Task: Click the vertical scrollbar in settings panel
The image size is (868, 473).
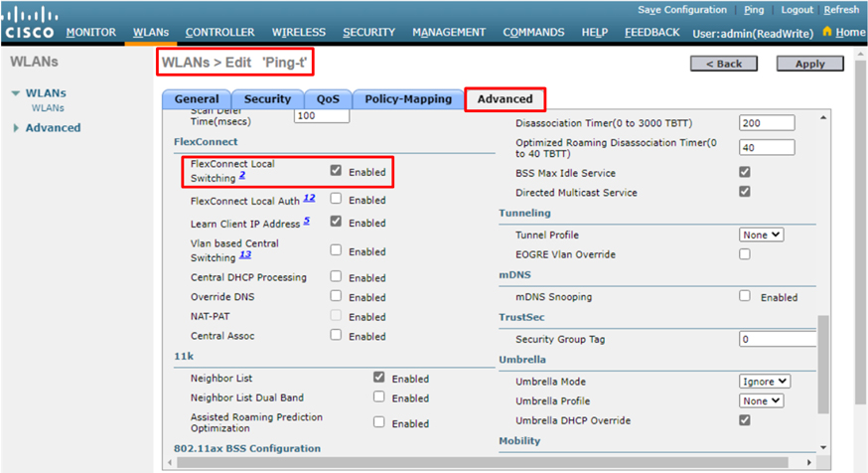Action: click(x=822, y=358)
